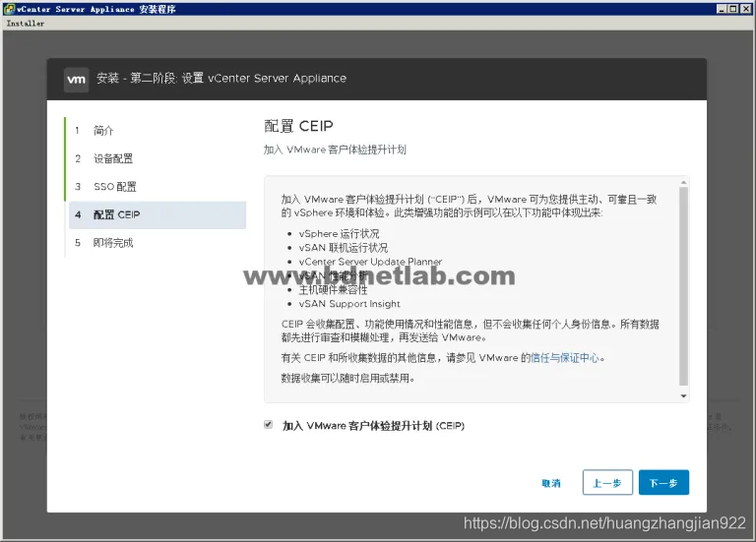Click the scroll down arrow of CEIP text
The height and width of the screenshot is (542, 756).
coord(683,396)
